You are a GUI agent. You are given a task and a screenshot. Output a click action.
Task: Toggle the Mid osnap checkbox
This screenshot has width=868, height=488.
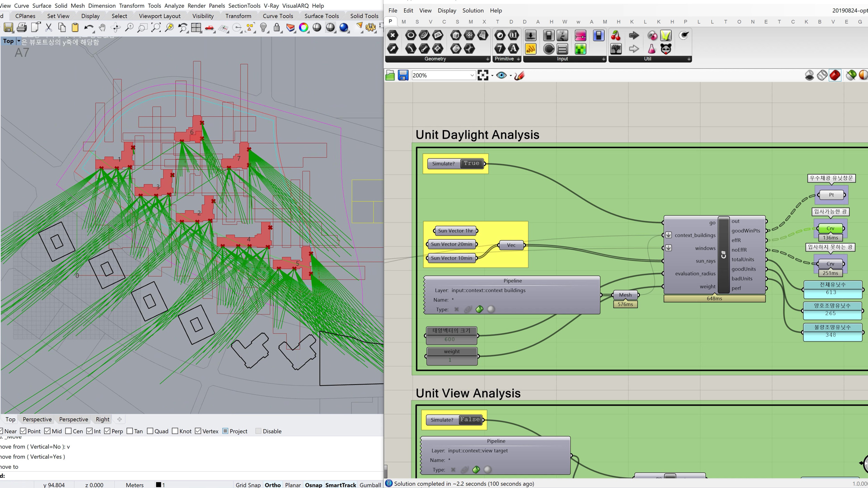click(x=48, y=431)
